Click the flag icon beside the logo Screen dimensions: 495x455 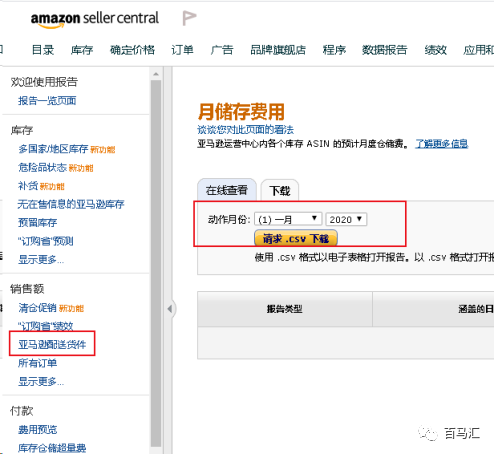coord(189,18)
